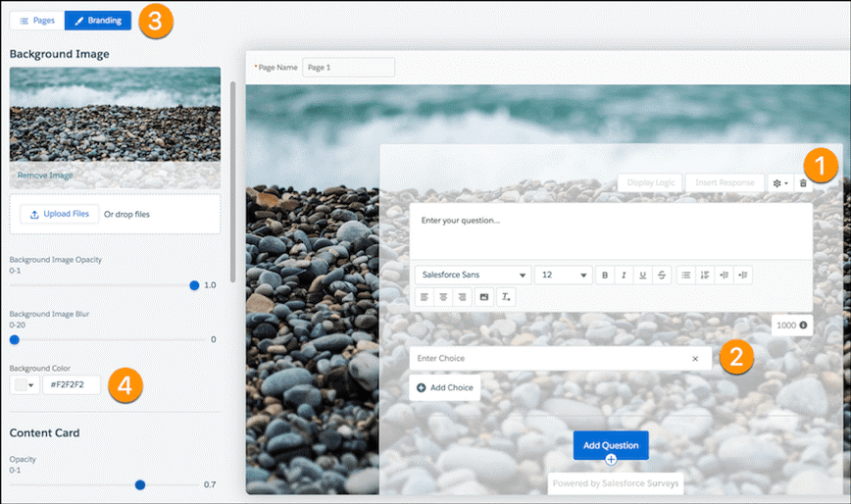Open the font size 12 dropdown

click(564, 276)
